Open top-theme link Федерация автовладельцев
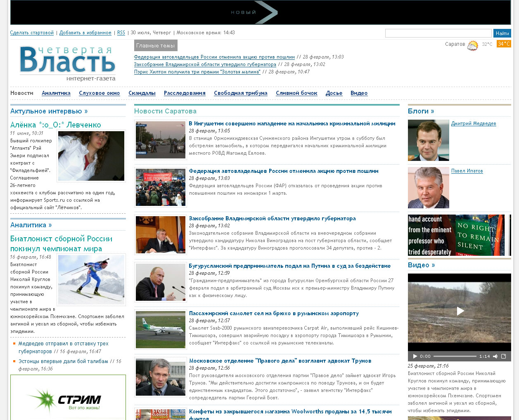 point(214,57)
